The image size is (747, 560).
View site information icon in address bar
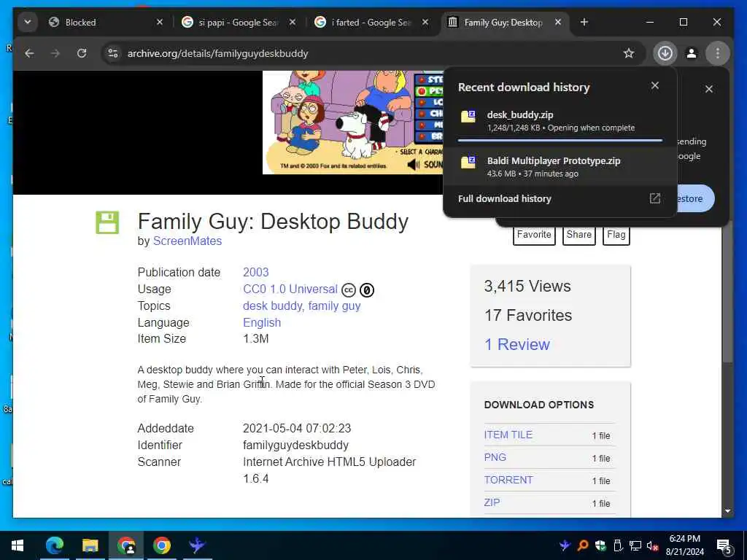pos(113,53)
